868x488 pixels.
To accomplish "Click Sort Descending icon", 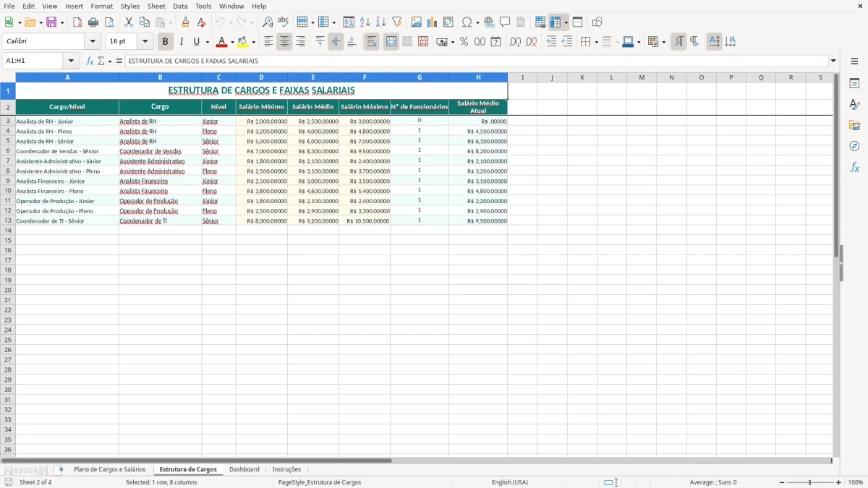I will click(380, 22).
